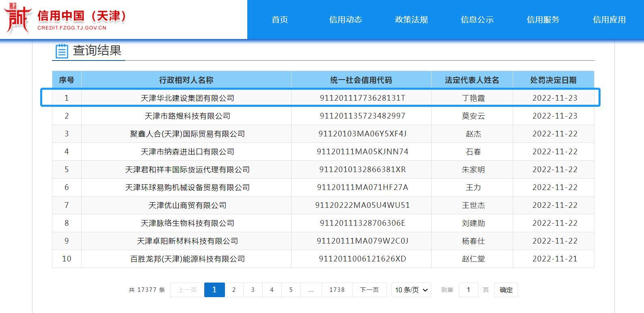Click legal representative 莫安云
Image resolution: width=644 pixels, height=313 pixels.
[x=473, y=116]
